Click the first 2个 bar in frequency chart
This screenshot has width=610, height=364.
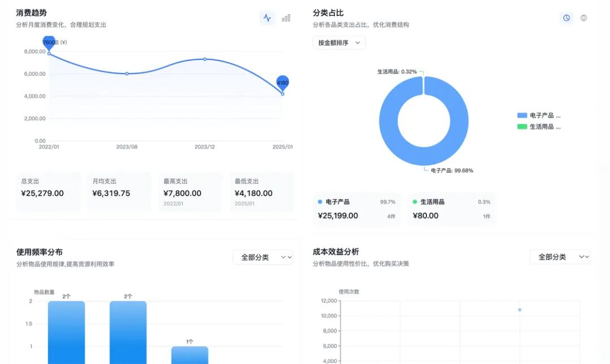pyautogui.click(x=67, y=332)
